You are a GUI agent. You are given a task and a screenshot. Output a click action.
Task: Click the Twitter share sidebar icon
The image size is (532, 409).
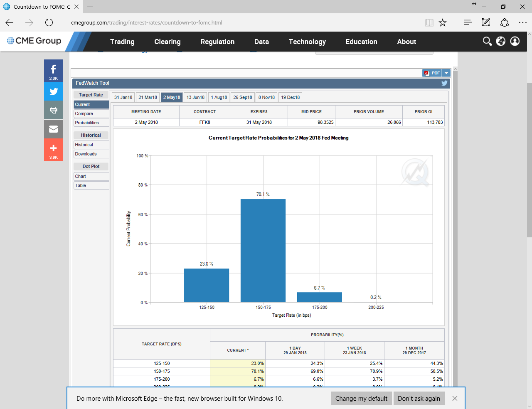pyautogui.click(x=53, y=91)
